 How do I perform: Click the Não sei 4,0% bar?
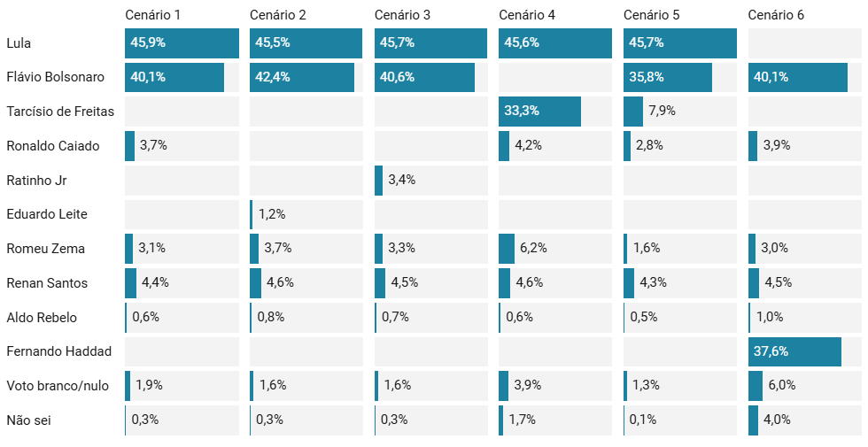tap(753, 420)
